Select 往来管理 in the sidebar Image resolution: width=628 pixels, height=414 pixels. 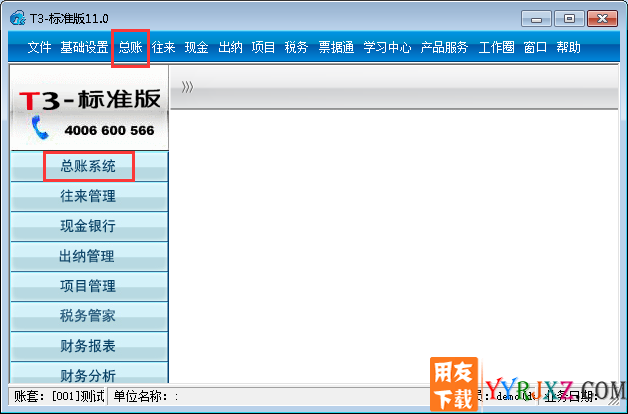[89, 196]
